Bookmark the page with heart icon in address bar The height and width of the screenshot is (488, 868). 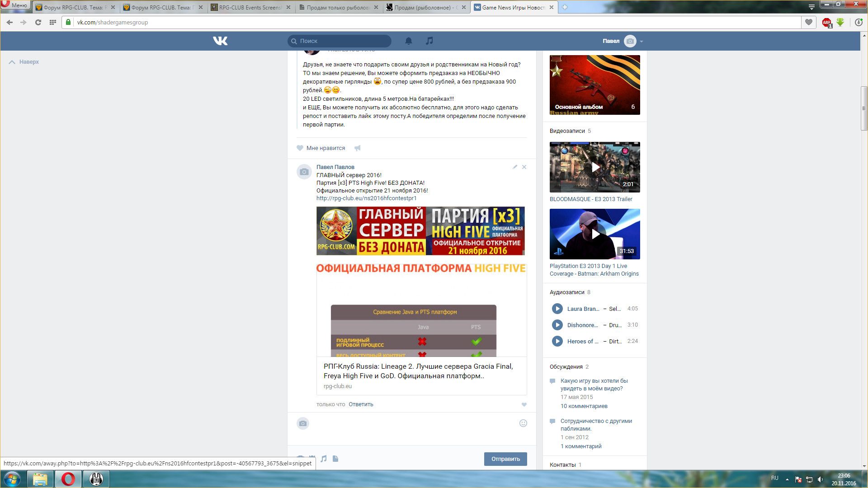tap(808, 22)
